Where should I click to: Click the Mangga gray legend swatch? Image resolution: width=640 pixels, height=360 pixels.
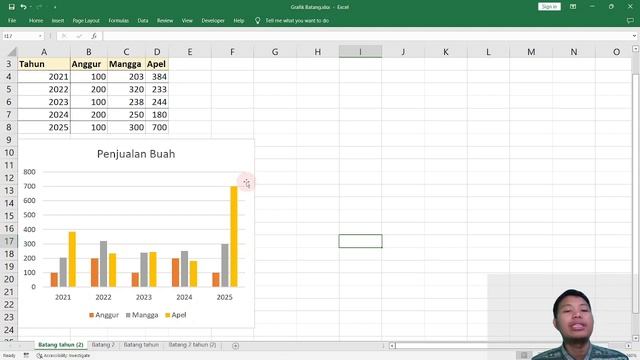(128, 315)
